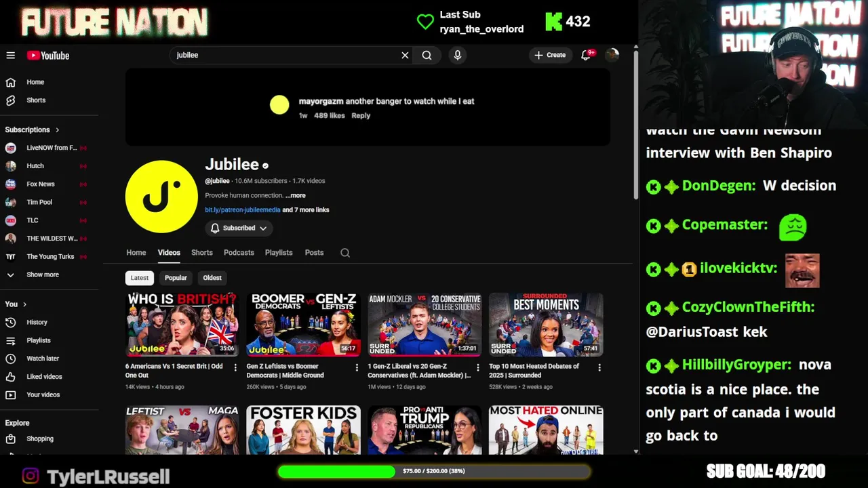The width and height of the screenshot is (868, 488).
Task: Open the bit.ly/patreon-jubileemedia link
Action: [242, 210]
